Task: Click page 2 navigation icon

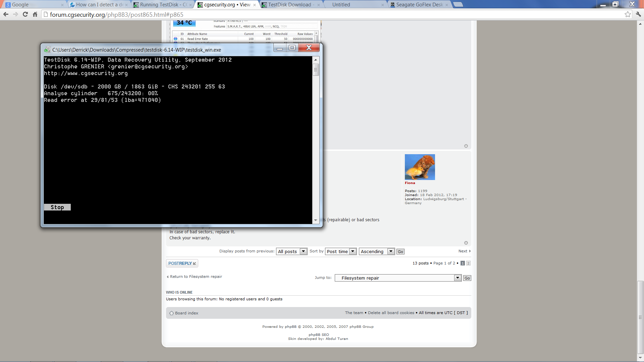Action: pyautogui.click(x=468, y=262)
